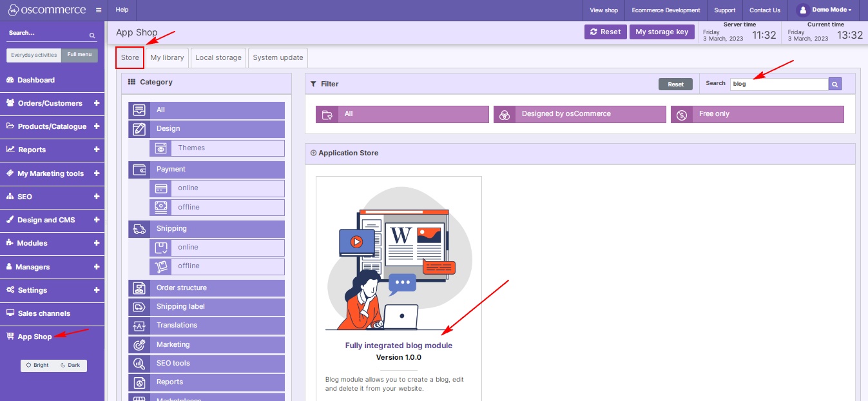Expand the SEO sidebar section
Viewport: 868px width, 401px height.
click(x=97, y=197)
